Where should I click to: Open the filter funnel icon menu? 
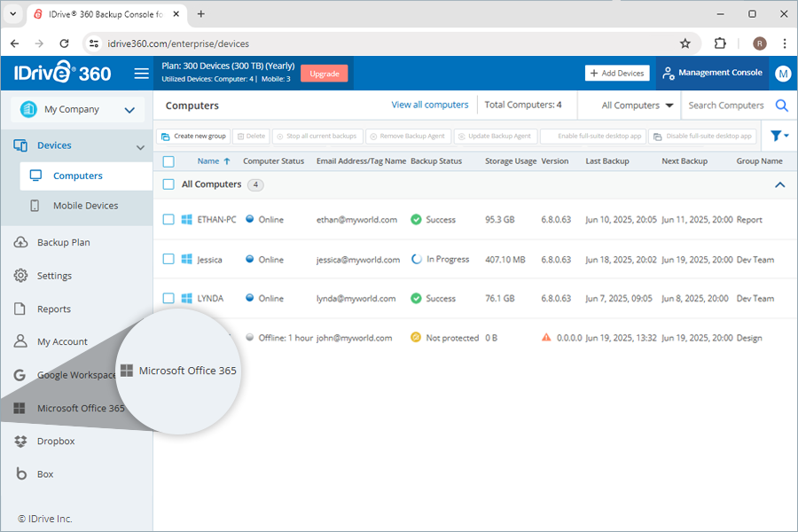click(x=778, y=136)
